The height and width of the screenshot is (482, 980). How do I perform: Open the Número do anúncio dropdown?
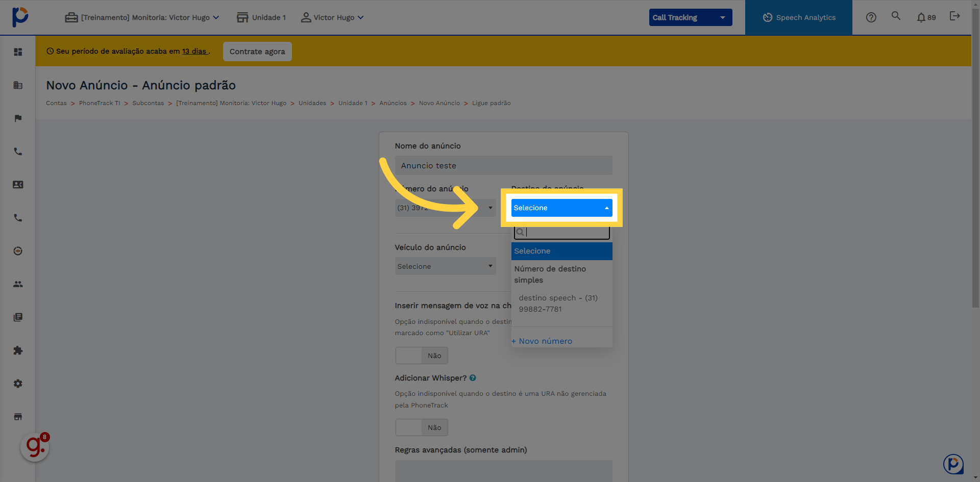point(445,208)
